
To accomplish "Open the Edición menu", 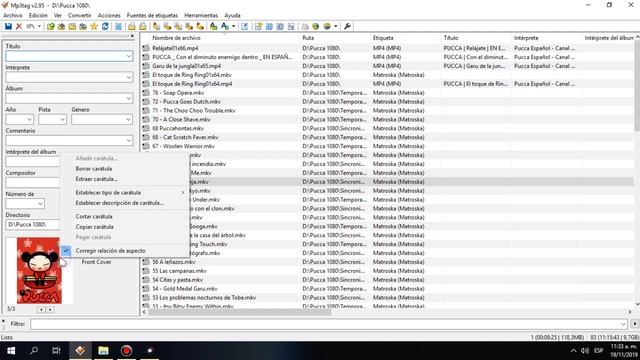I will point(38,16).
